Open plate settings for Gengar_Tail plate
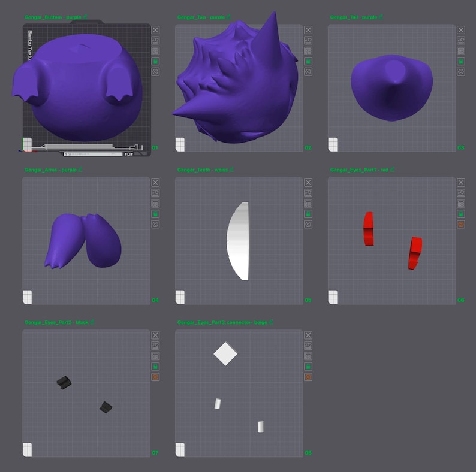 (x=461, y=72)
